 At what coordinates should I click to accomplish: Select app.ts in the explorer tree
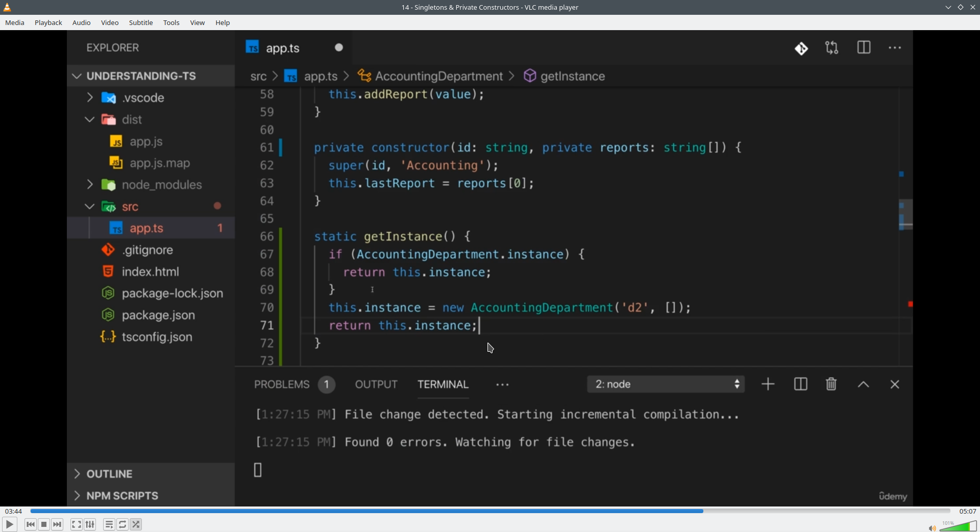[151, 228]
